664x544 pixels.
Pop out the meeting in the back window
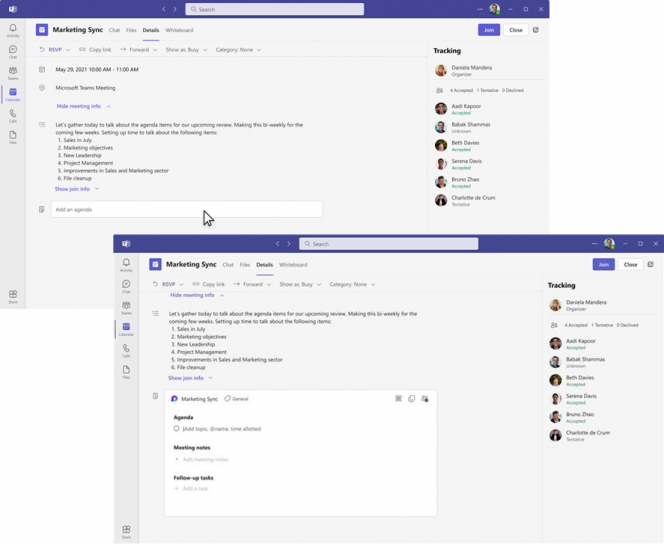(536, 30)
